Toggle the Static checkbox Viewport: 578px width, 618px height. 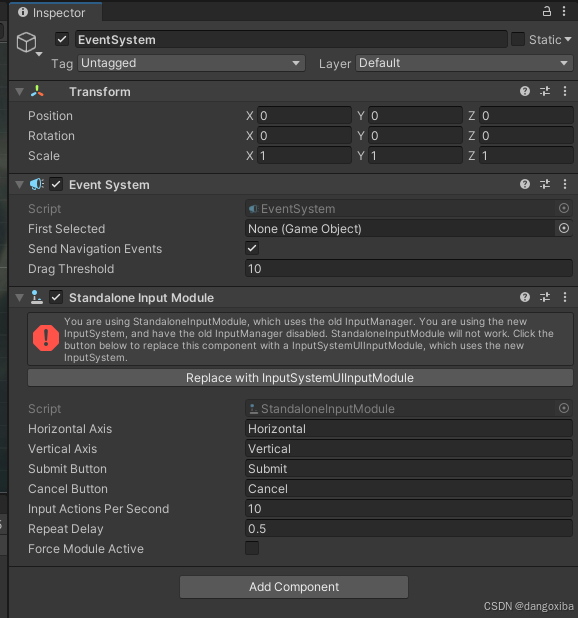[x=518, y=39]
